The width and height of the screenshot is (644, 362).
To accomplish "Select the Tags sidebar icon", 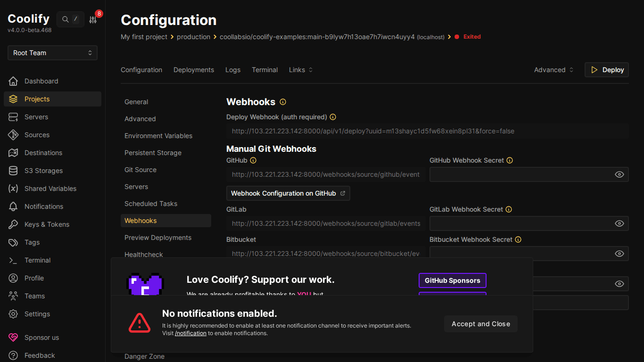I will [x=13, y=242].
